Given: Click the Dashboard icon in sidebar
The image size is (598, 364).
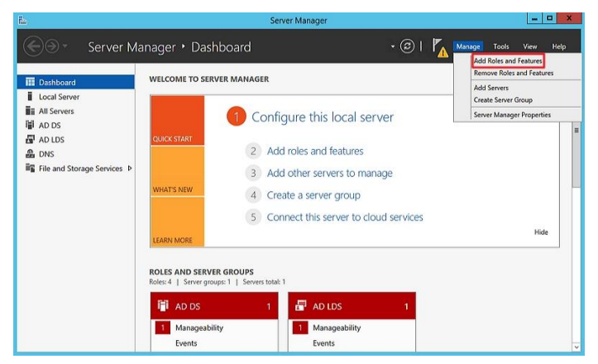Looking at the screenshot, I should (30, 82).
